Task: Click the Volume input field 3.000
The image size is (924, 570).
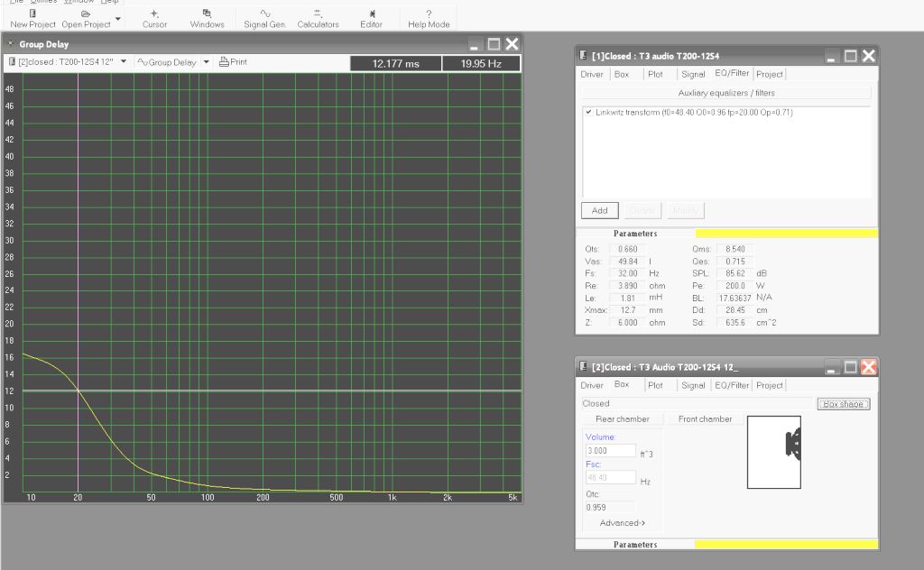Action: tap(611, 450)
